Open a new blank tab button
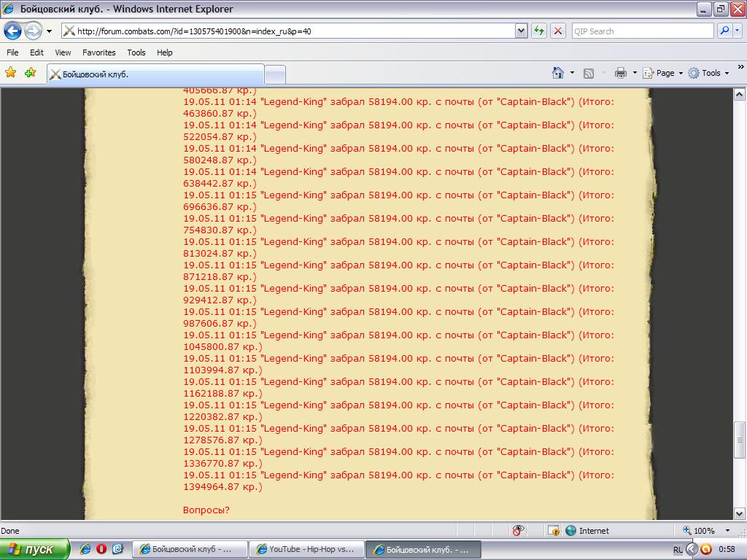Screen dimensions: 747x560 click(275, 75)
